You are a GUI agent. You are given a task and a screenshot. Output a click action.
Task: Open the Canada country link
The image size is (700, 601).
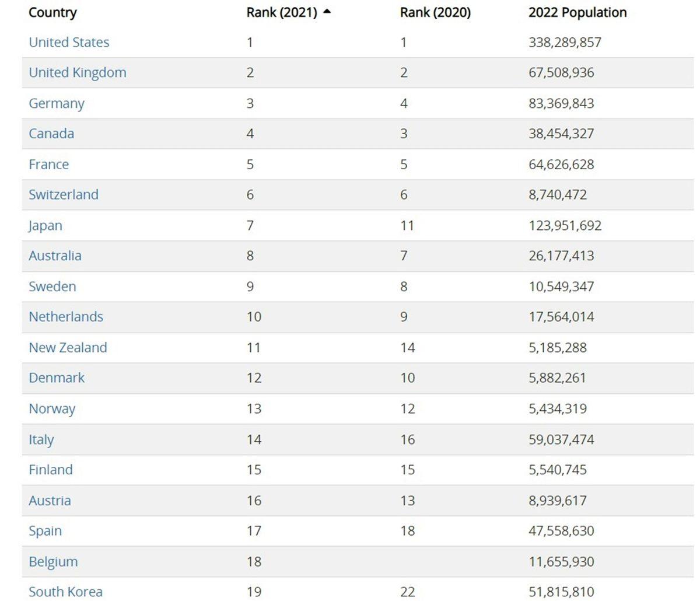pyautogui.click(x=51, y=134)
